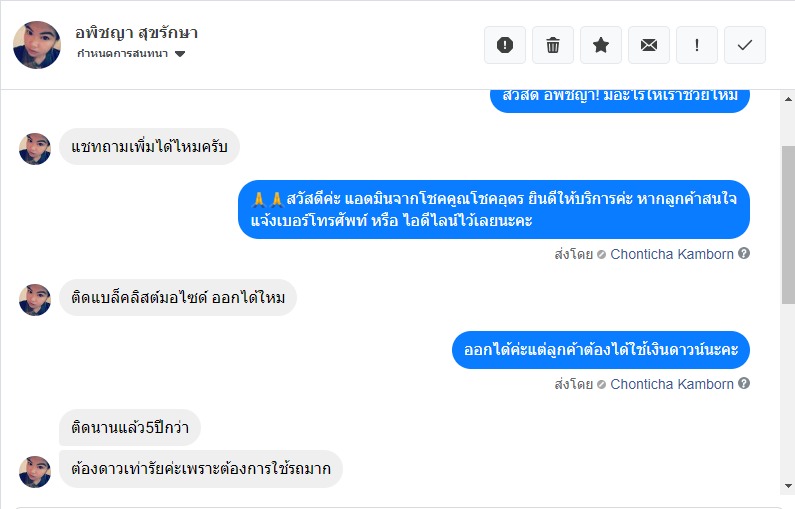This screenshot has width=795, height=509.
Task: Click the blue greeting message with prayer emojis
Action: 494,209
